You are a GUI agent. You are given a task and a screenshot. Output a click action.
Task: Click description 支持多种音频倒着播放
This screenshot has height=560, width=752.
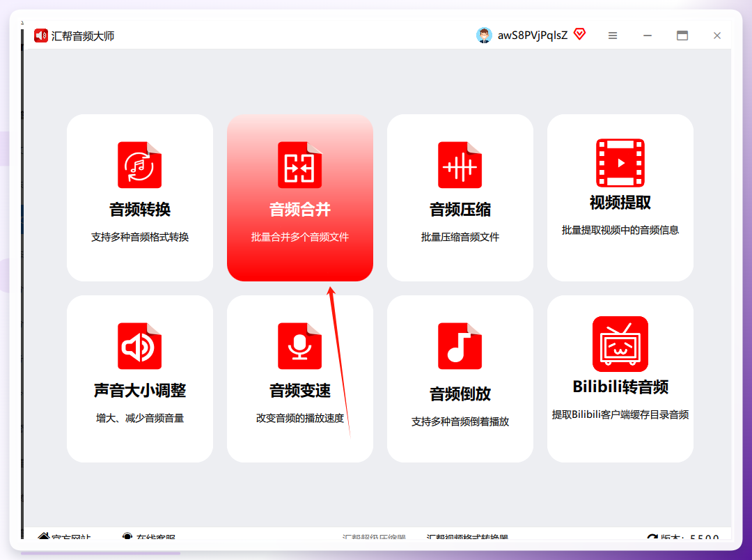(460, 422)
